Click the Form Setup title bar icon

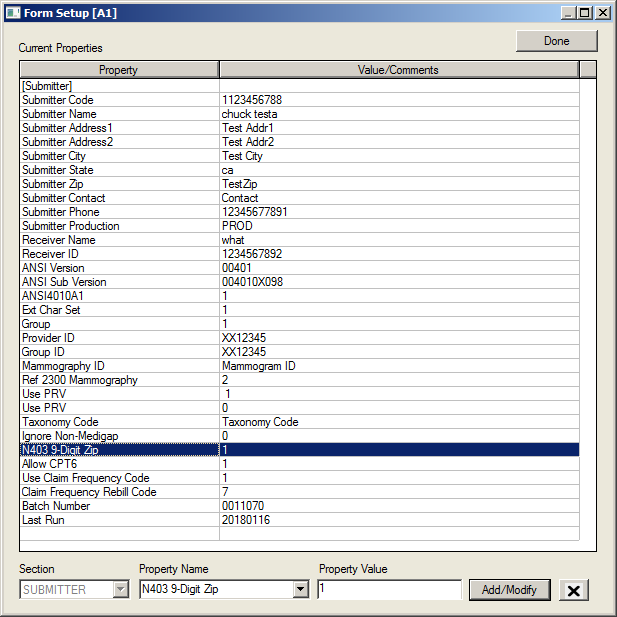coord(13,13)
